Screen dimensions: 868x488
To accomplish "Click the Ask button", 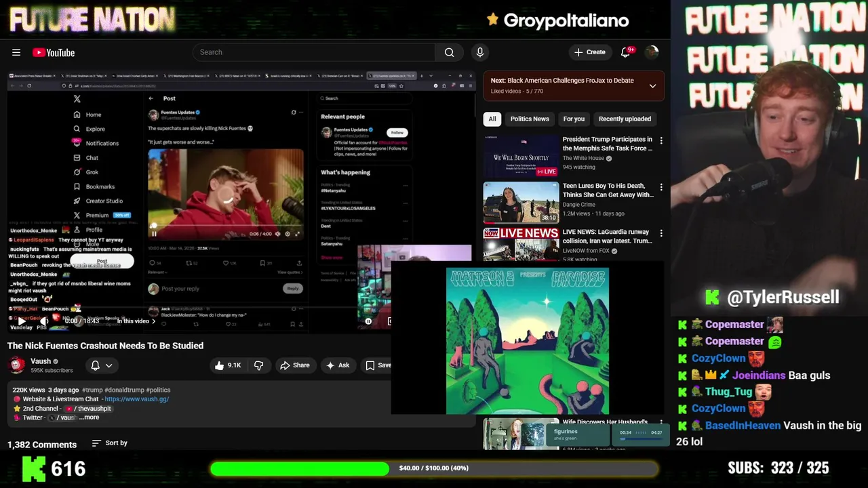I will pyautogui.click(x=337, y=365).
